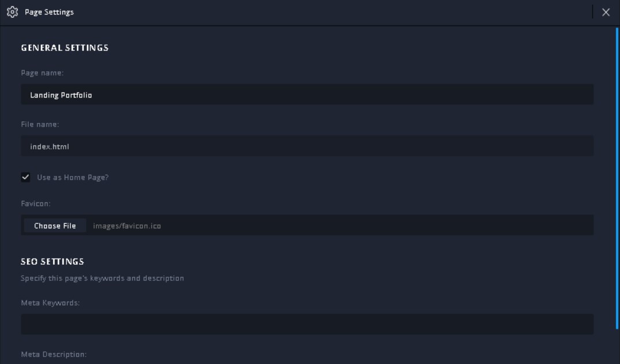Click the 'Page name:' field label
620x364 pixels.
click(x=42, y=73)
